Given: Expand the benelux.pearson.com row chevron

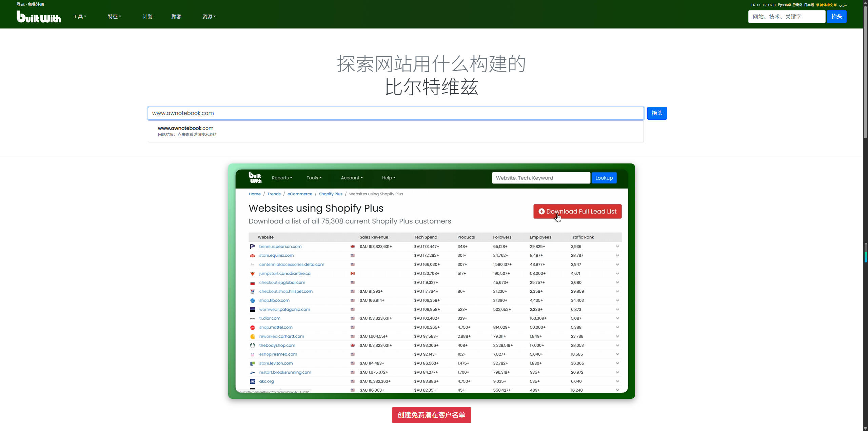Looking at the screenshot, I should pos(617,247).
